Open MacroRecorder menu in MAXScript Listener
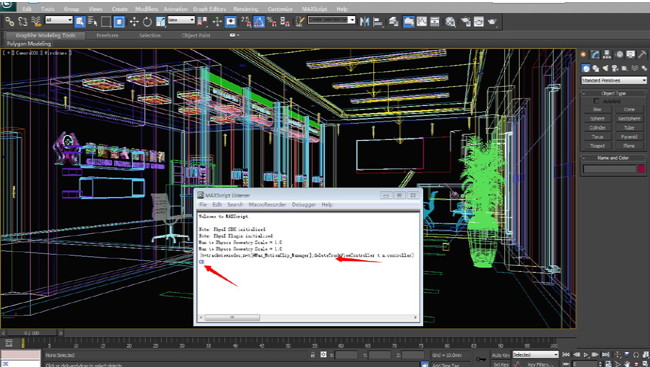Image resolution: width=650 pixels, height=367 pixels. [267, 205]
